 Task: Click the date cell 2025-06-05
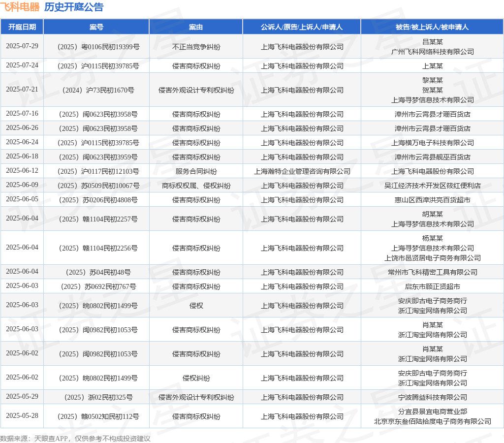coord(22,199)
